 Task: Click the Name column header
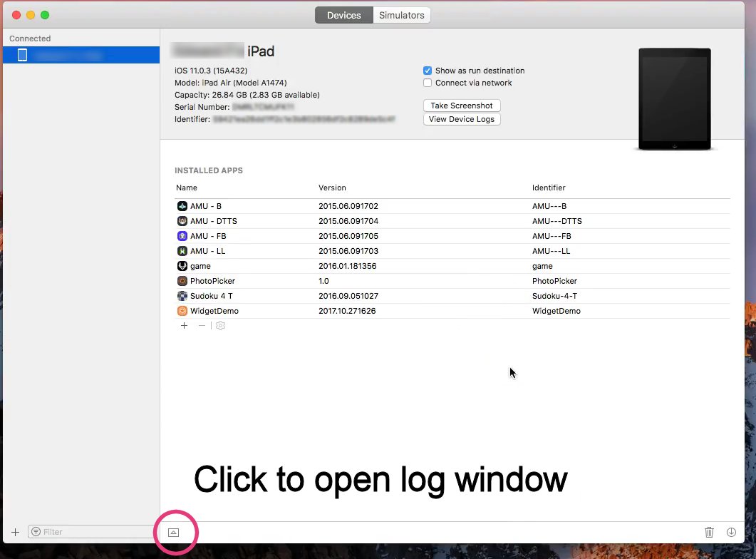[187, 188]
